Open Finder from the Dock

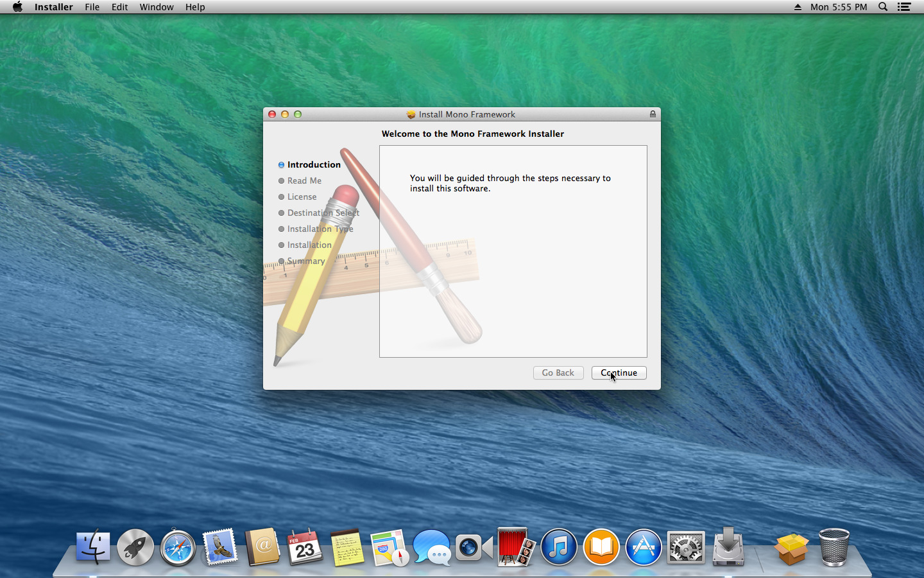point(93,548)
